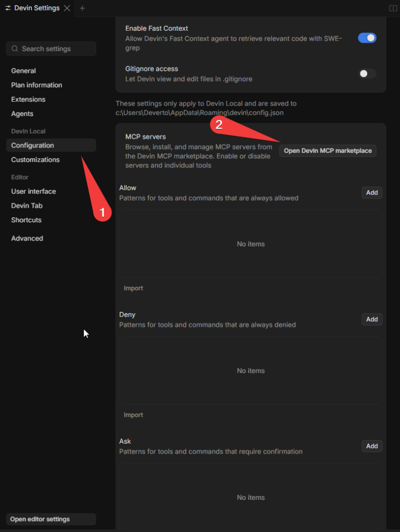Close the Devin Settings tab
Image resolution: width=400 pixels, height=532 pixels.
[67, 8]
